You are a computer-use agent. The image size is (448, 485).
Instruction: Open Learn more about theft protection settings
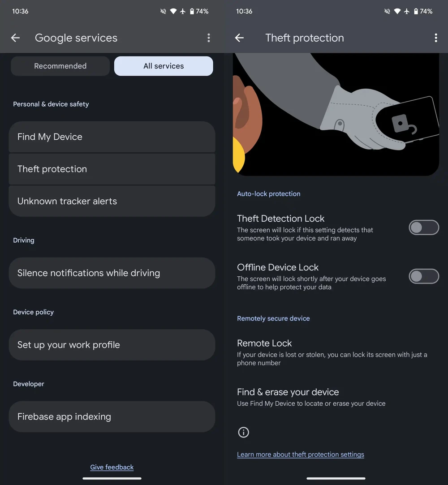[300, 455]
